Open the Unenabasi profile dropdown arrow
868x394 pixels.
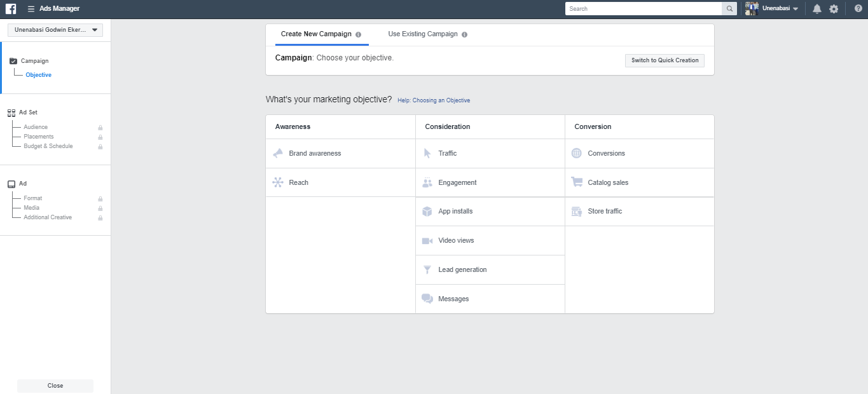click(x=796, y=9)
